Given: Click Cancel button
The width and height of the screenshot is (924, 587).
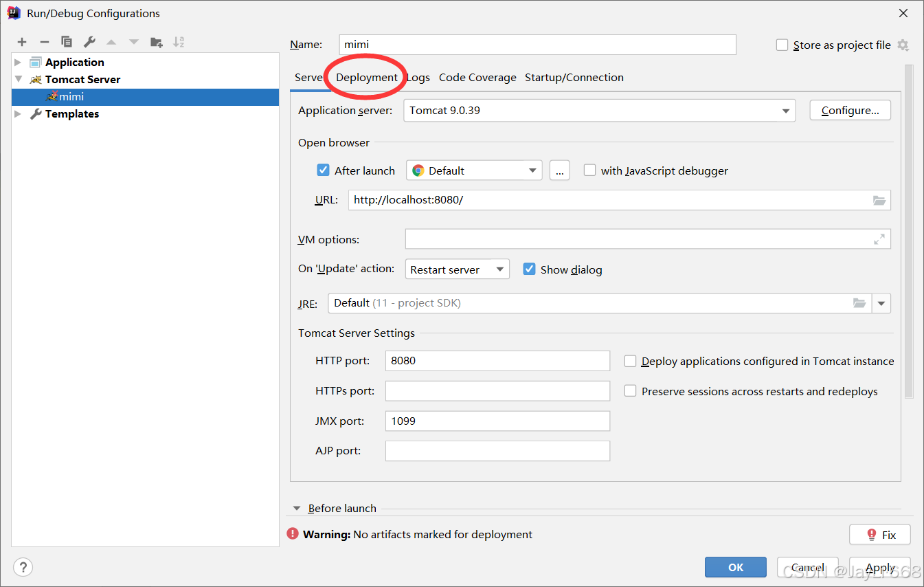Looking at the screenshot, I should 808,567.
